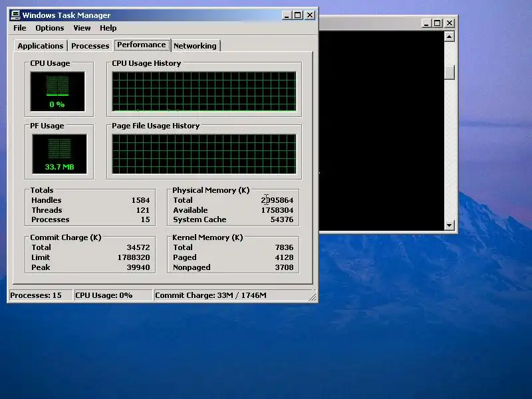Click the 'Nonpaged' label in Kernel Memory

192,267
